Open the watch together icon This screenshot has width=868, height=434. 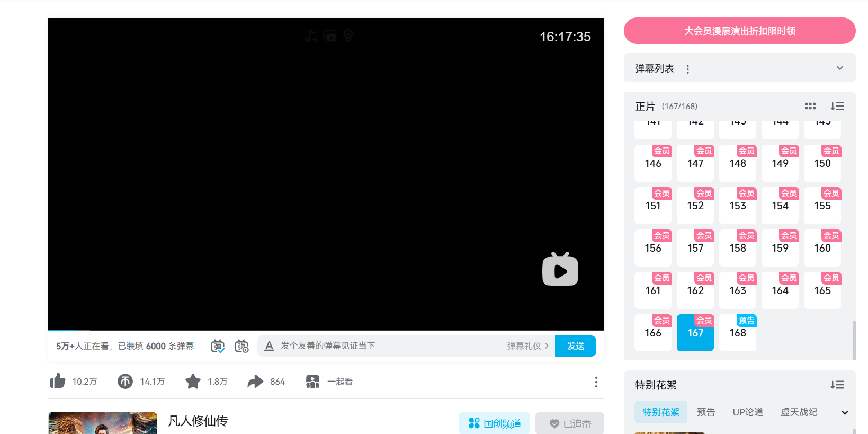point(312,381)
